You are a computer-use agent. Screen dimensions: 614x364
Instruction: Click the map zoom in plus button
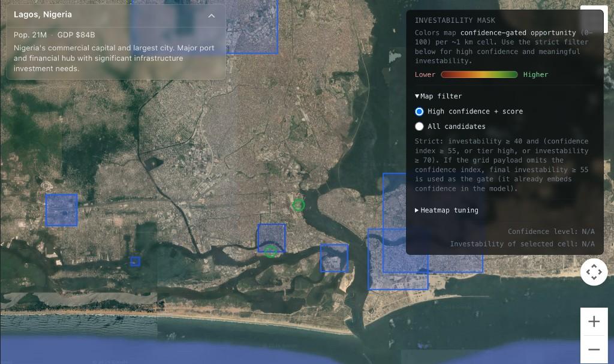pos(594,321)
